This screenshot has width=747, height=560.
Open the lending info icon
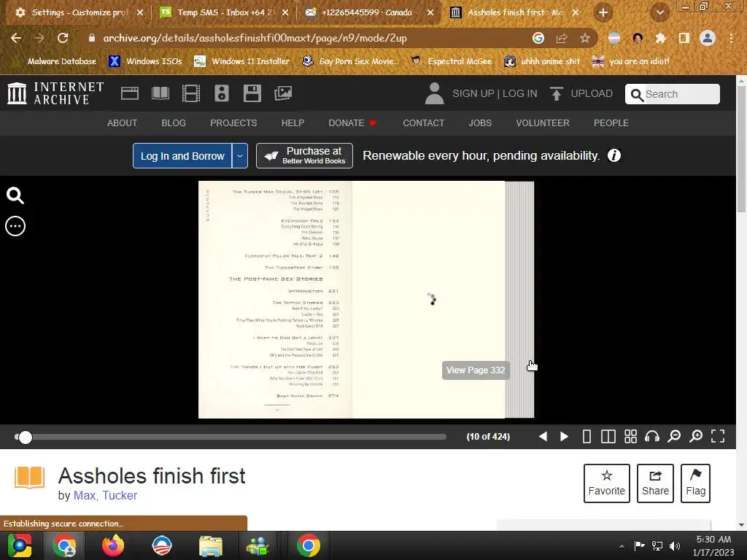[614, 156]
